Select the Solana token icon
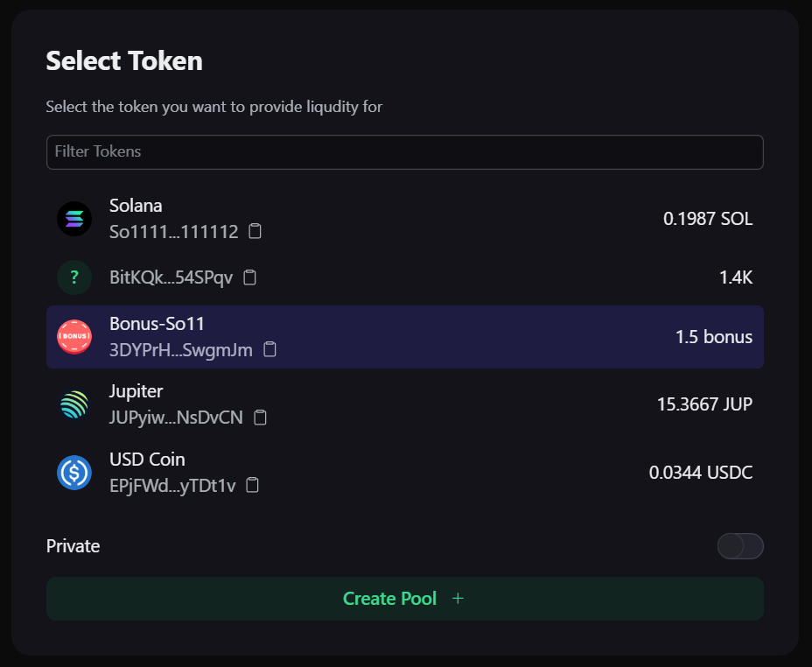 (74, 218)
